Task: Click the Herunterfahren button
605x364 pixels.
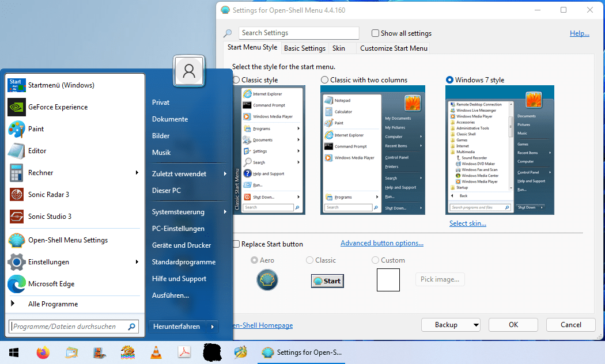Action: pos(177,327)
